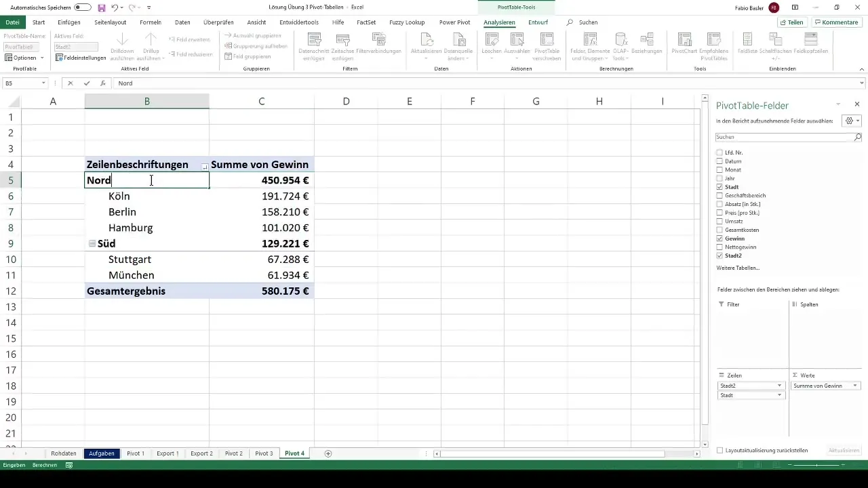Open the Stadt row field dropdown

click(x=780, y=395)
